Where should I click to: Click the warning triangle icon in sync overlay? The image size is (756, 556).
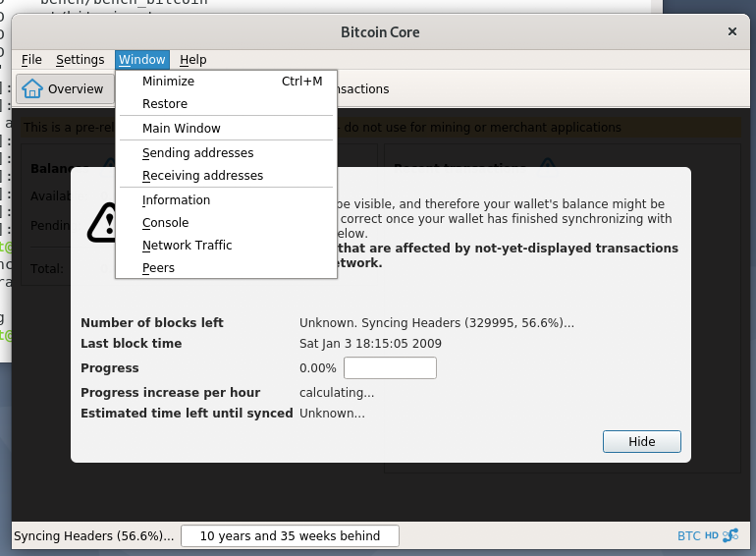[x=102, y=223]
